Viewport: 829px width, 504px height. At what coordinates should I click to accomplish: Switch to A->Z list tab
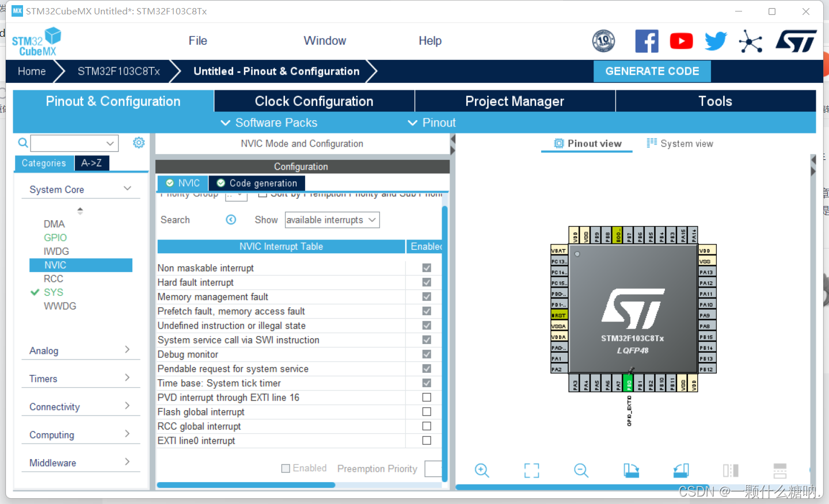click(92, 163)
